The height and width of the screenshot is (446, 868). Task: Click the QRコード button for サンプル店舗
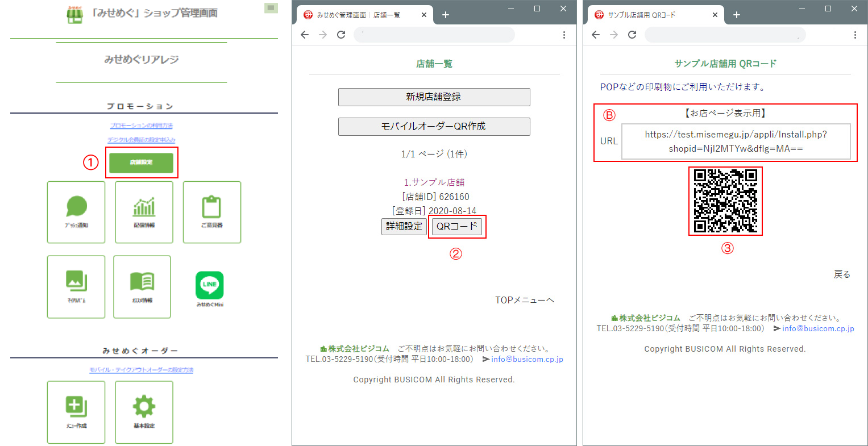point(457,226)
